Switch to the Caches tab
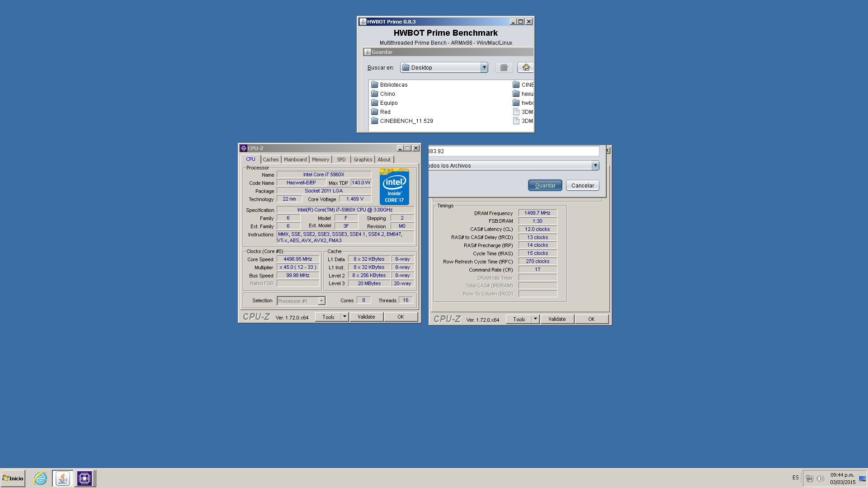 click(271, 160)
